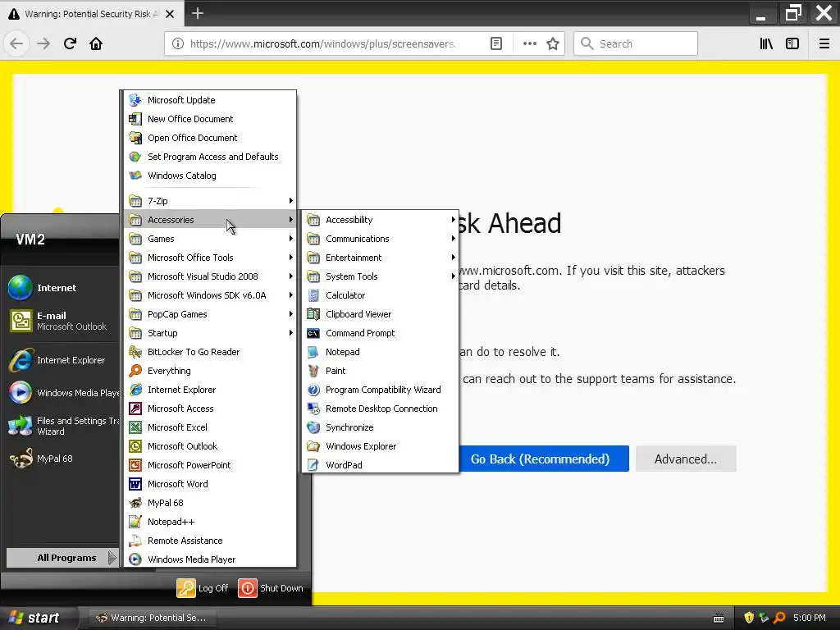Expand the Entertainment submenu
The height and width of the screenshot is (630, 840).
pos(380,258)
